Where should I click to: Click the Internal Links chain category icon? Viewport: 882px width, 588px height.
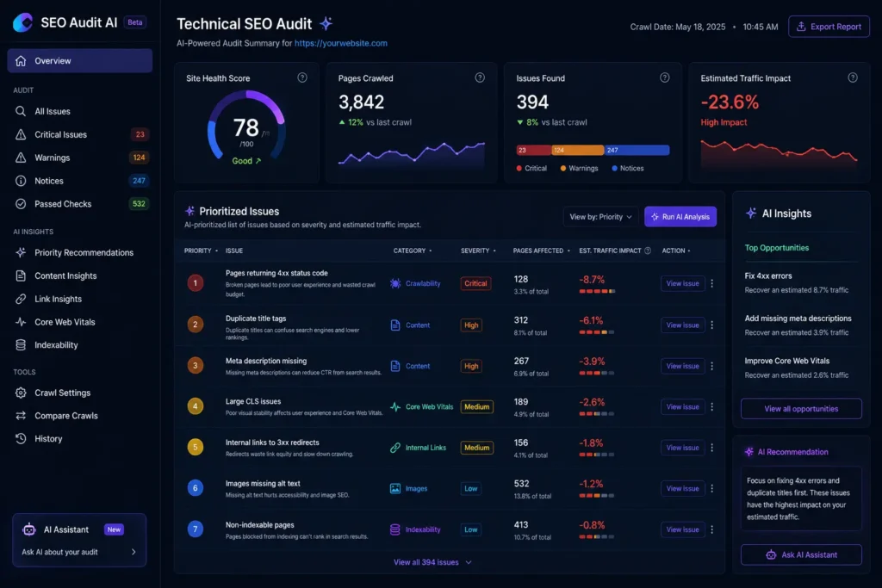click(395, 448)
